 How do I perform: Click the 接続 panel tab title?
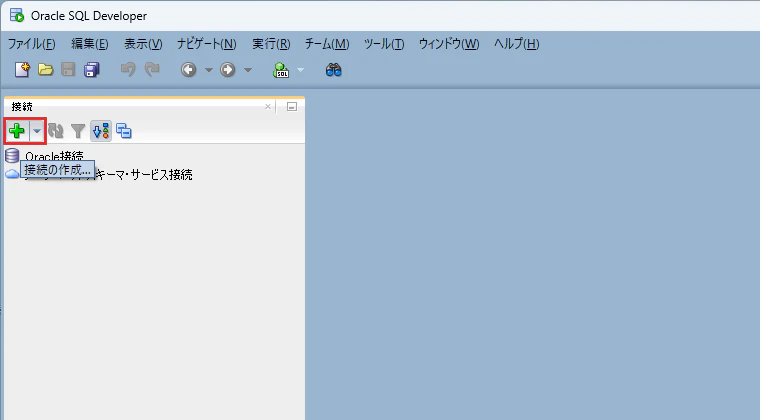[22, 107]
